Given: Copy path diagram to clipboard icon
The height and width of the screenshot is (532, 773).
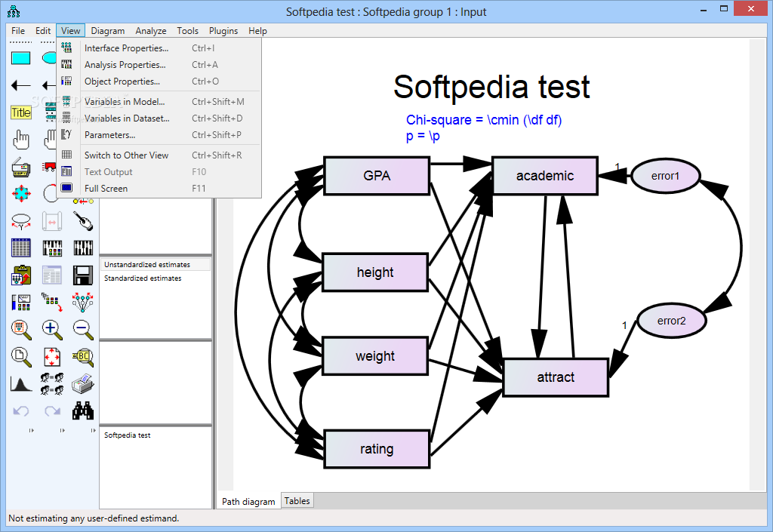Looking at the screenshot, I should point(20,275).
